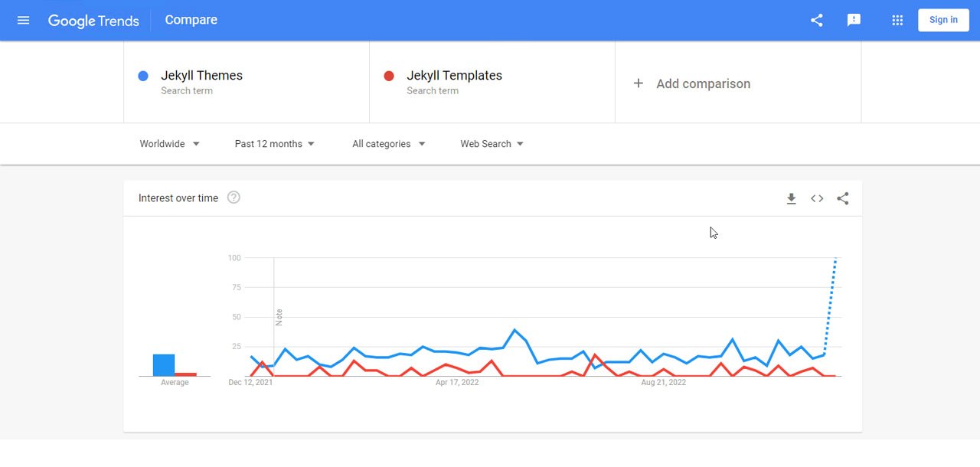Download the Interest over time CSV
The image size is (980, 467).
(792, 199)
